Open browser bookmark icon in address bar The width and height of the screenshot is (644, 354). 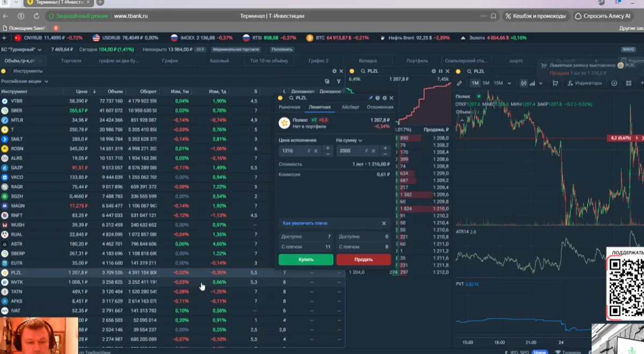pos(493,16)
